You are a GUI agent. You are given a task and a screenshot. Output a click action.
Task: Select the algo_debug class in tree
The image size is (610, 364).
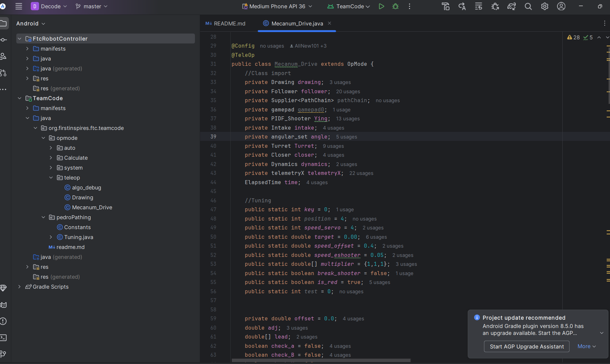(x=86, y=187)
